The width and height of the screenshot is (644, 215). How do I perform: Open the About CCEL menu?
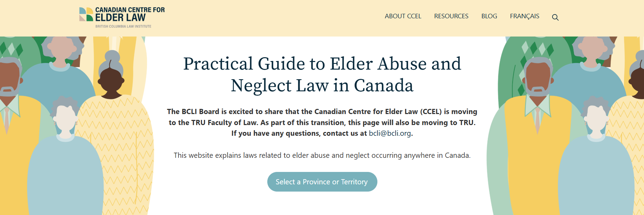(x=403, y=16)
